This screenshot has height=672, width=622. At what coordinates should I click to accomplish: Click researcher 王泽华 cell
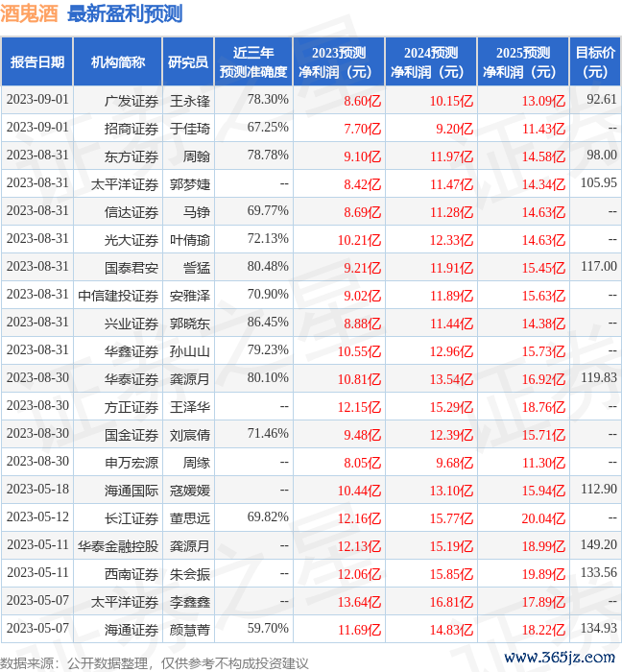coord(190,407)
